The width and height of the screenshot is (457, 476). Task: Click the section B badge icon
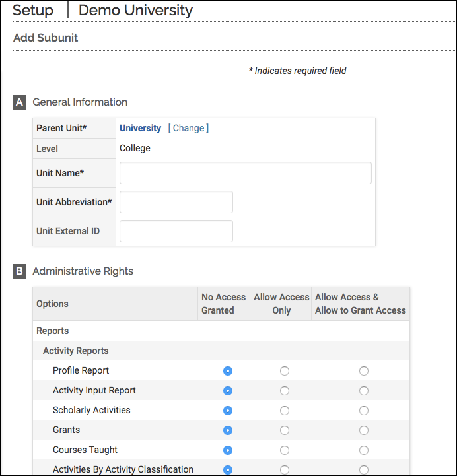pyautogui.click(x=20, y=271)
